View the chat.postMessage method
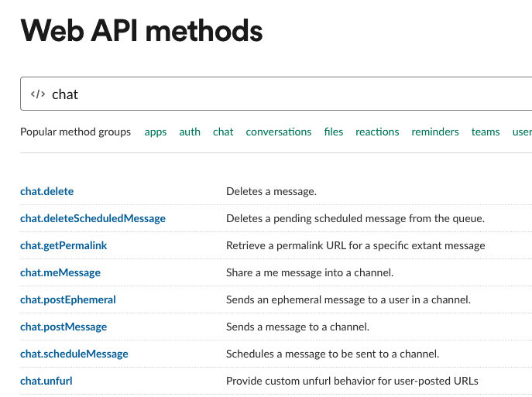This screenshot has height=397, width=532. pos(63,327)
